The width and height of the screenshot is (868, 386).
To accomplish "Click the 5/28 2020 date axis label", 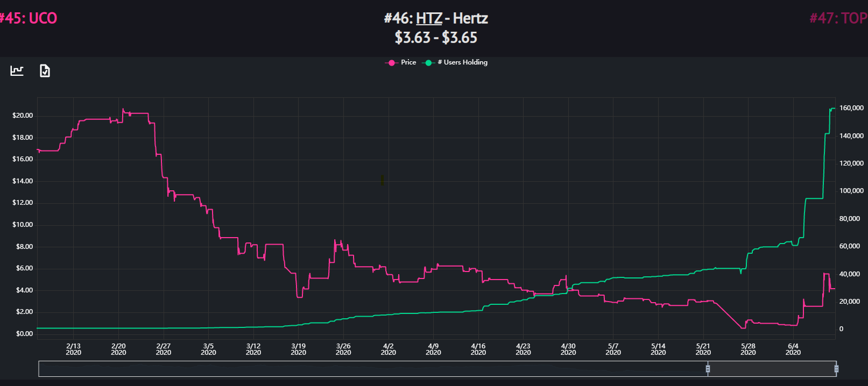I will (748, 349).
